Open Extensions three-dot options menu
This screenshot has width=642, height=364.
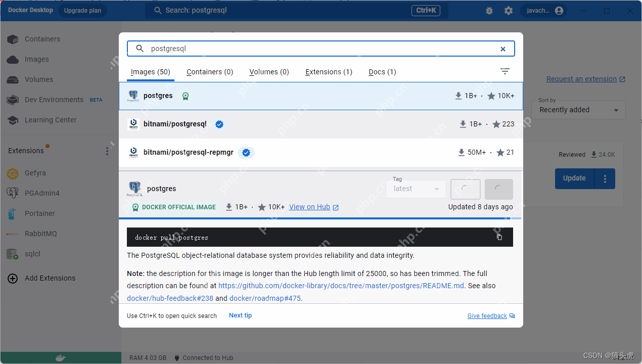tap(107, 151)
